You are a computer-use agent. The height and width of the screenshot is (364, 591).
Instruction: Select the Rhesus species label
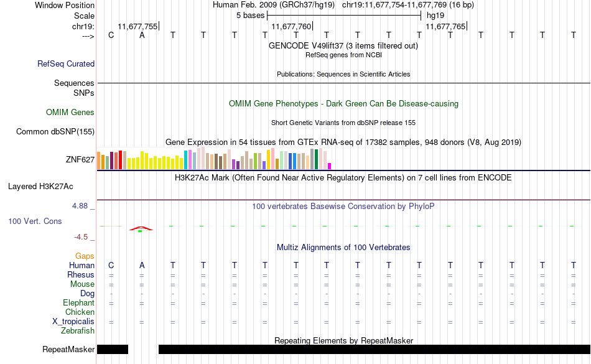tap(81, 274)
